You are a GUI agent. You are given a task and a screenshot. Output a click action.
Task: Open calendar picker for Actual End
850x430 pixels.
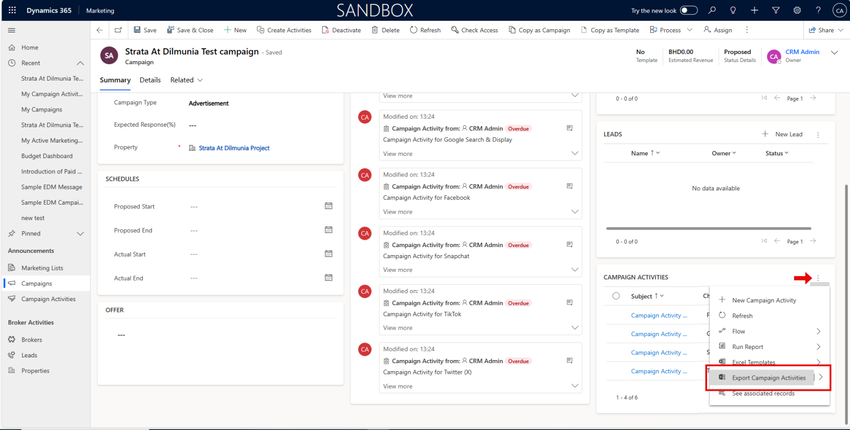328,278
